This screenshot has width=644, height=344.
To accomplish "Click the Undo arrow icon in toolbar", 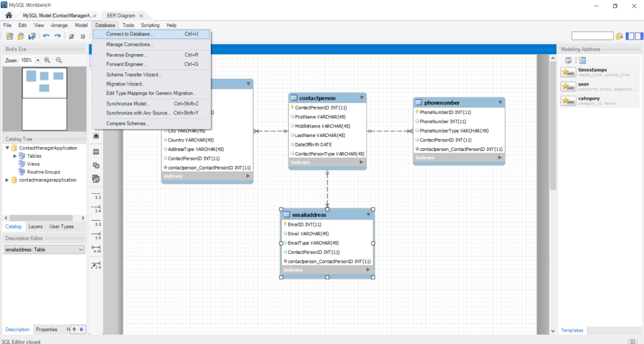I will tap(46, 36).
